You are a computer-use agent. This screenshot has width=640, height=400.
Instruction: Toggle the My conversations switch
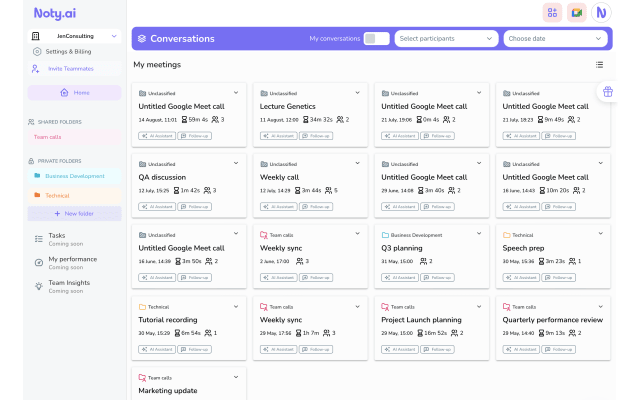tap(376, 38)
